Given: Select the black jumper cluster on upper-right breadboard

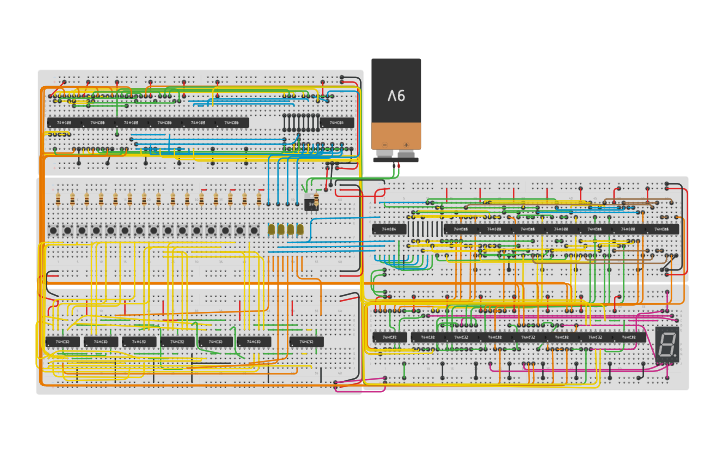Looking at the screenshot, I should click(x=423, y=228).
